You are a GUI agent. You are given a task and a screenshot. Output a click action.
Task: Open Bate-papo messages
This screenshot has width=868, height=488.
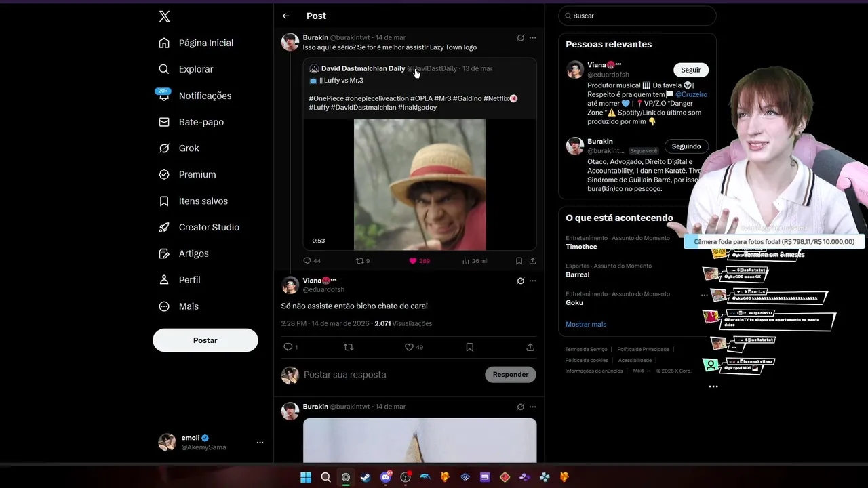(x=191, y=122)
